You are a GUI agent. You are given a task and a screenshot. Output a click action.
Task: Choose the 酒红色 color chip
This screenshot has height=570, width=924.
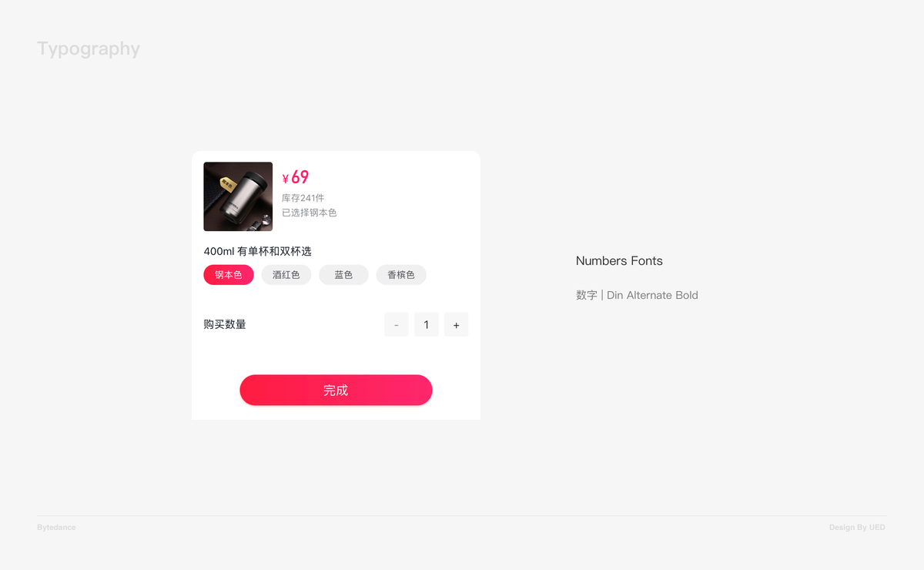pos(286,275)
